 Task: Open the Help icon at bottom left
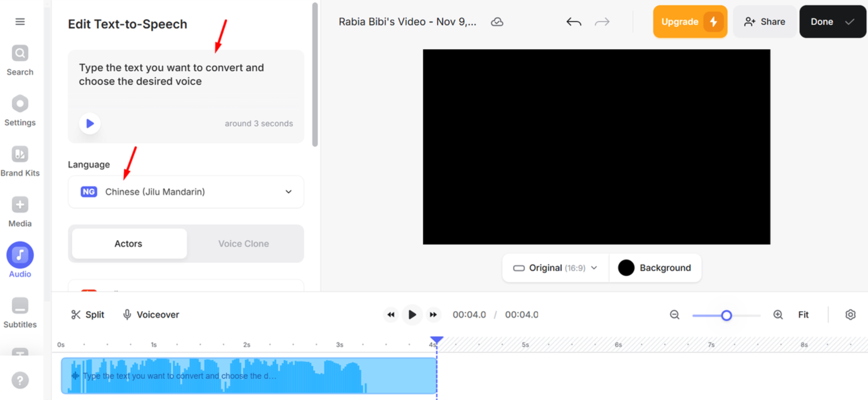pyautogui.click(x=20, y=380)
